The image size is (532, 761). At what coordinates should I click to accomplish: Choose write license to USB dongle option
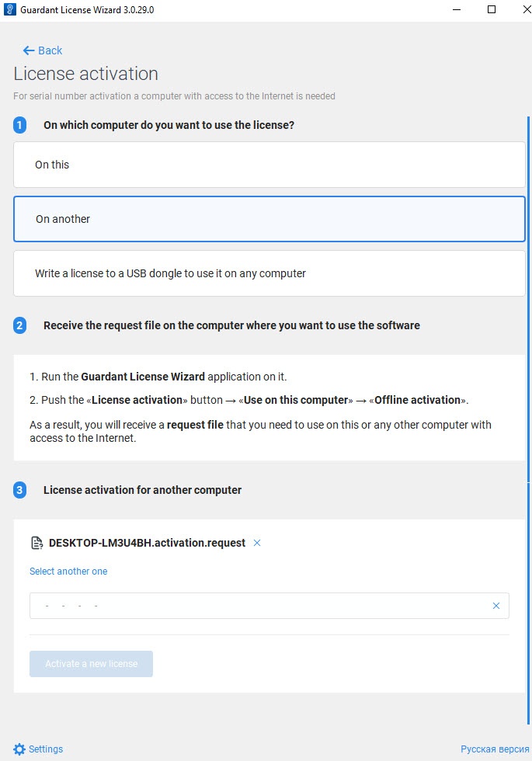coord(269,273)
